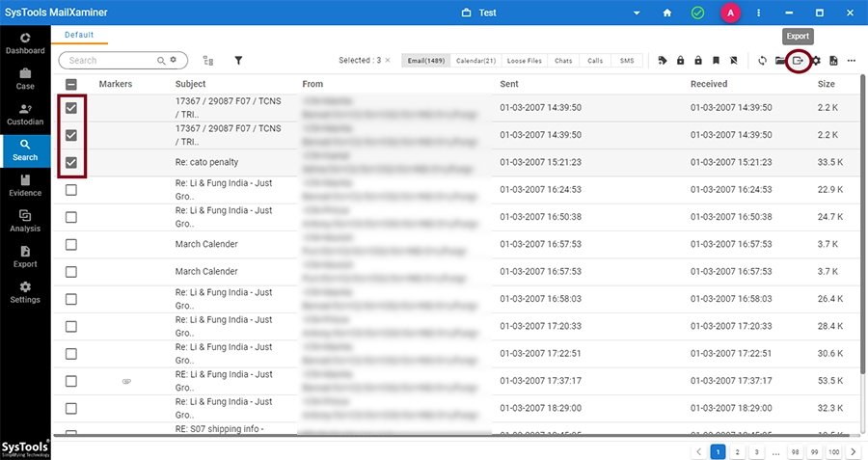Switch to the SMS tab
Image resolution: width=868 pixels, height=460 pixels.
(627, 61)
